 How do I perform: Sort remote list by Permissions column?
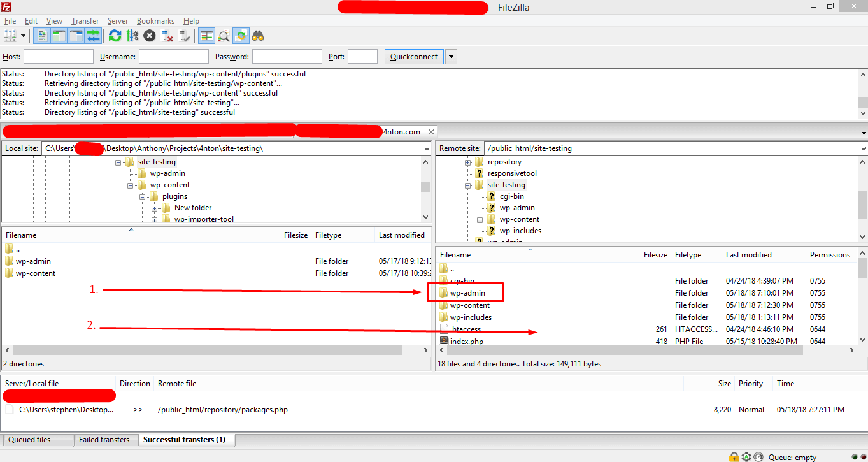point(830,255)
